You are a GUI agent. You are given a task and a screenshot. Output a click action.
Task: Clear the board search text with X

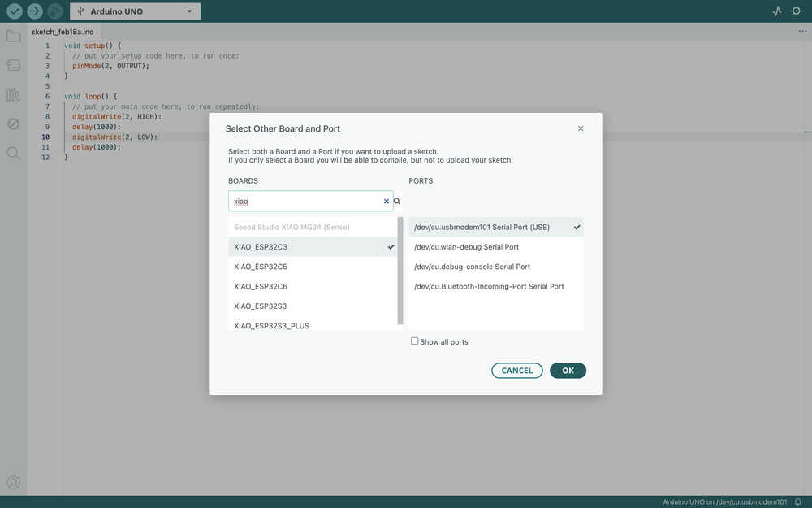click(x=387, y=201)
